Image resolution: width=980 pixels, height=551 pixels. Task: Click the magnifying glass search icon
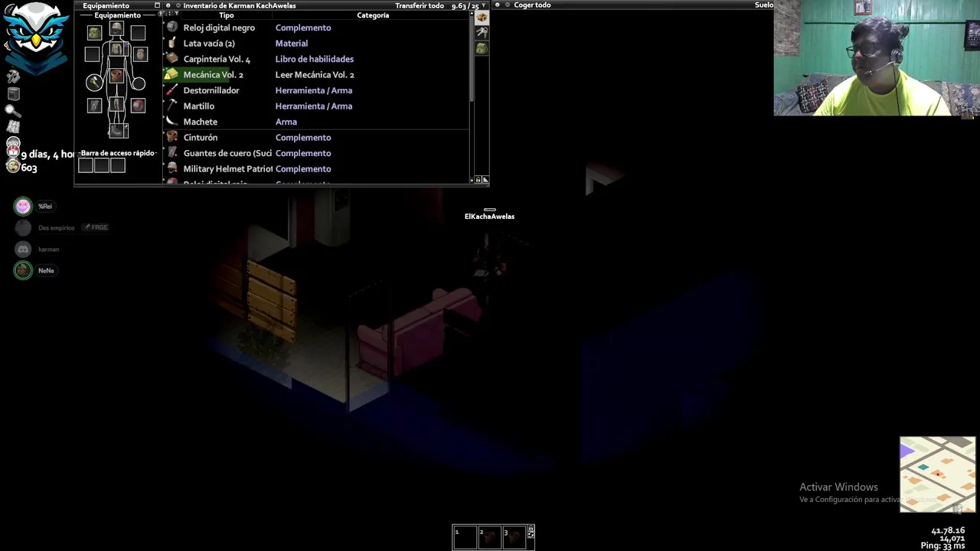tap(13, 110)
